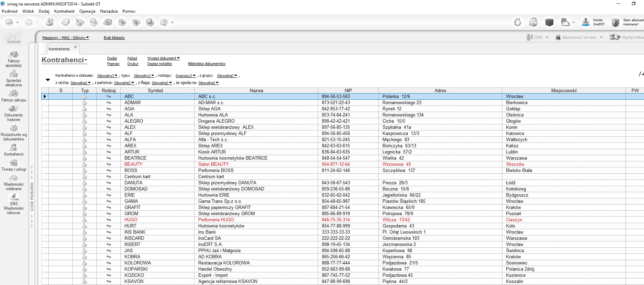Open the Faktury sprzedaży module

[x=14, y=59]
